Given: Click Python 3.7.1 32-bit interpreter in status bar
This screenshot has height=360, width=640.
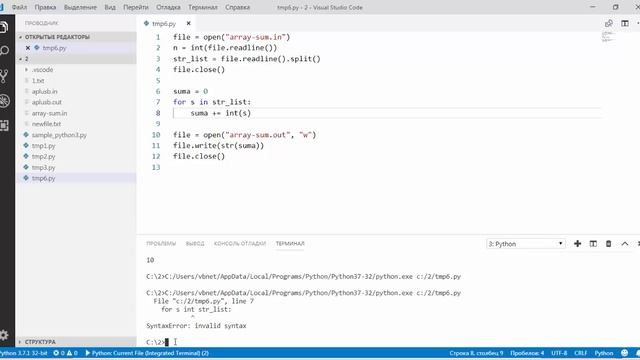Looking at the screenshot, I should click(24, 353).
